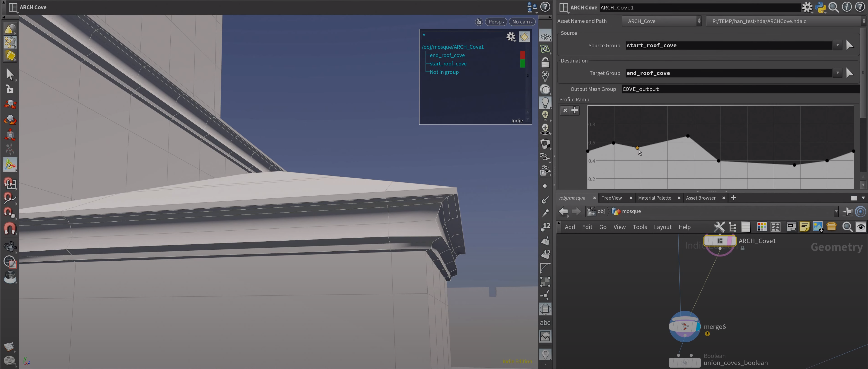868x369 pixels.
Task: Click the Output Mesh Group text field
Action: pos(740,89)
